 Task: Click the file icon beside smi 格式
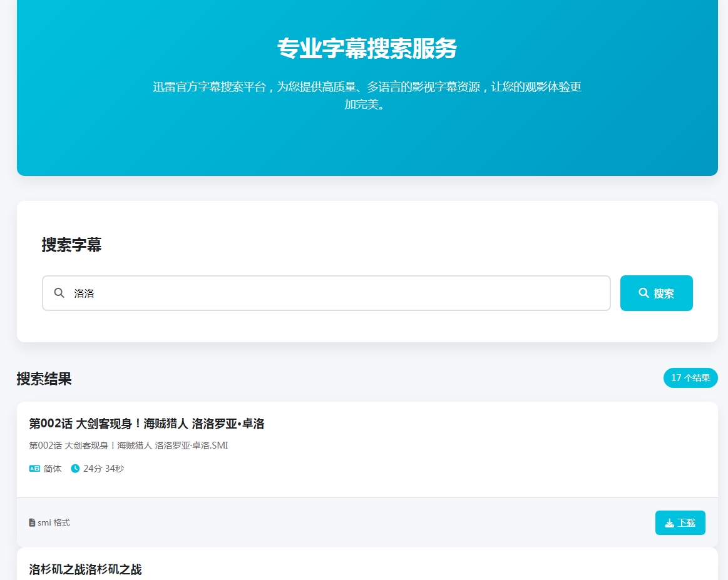pyautogui.click(x=32, y=522)
